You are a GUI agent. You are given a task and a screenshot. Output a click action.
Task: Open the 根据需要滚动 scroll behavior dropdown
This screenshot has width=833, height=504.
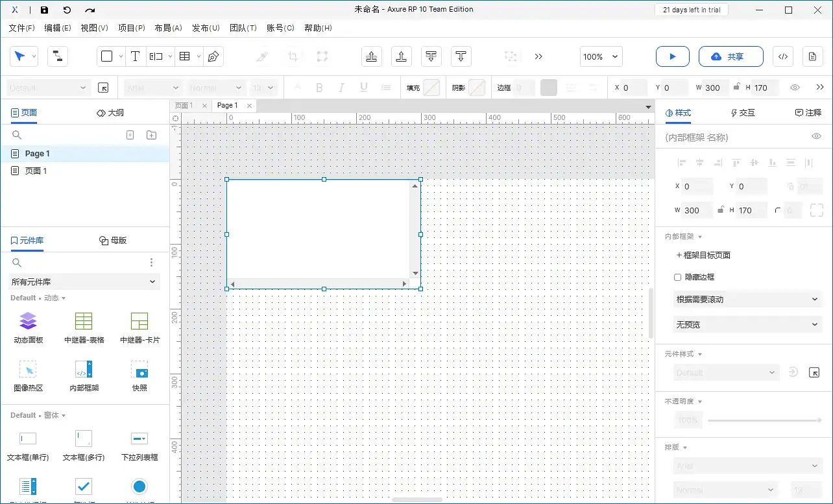pos(747,299)
